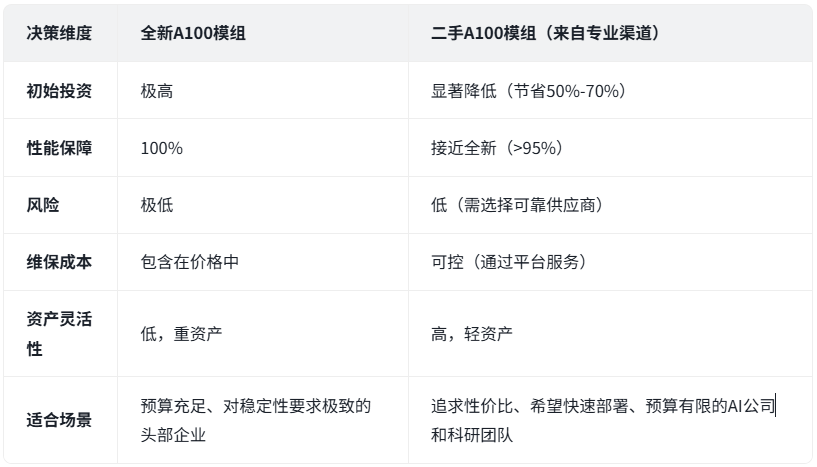Select the 风险 row label
Image resolution: width=817 pixels, height=467 pixels.
point(43,205)
